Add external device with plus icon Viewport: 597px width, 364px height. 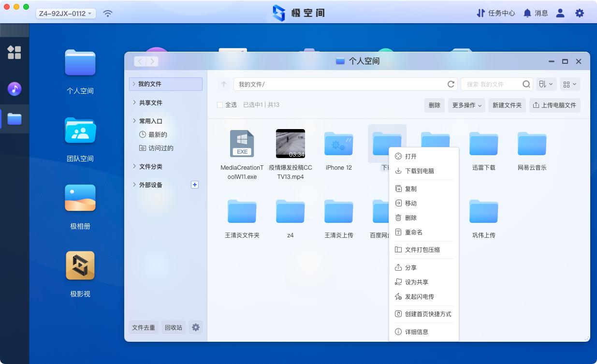pyautogui.click(x=195, y=185)
